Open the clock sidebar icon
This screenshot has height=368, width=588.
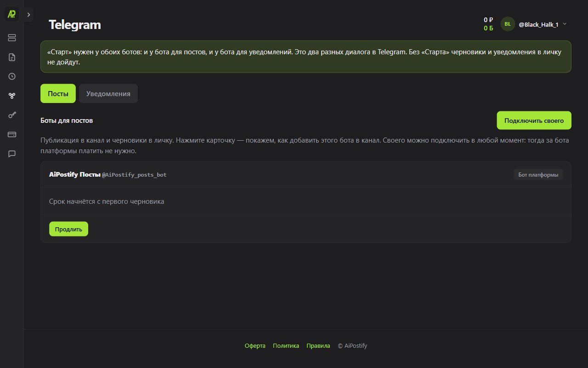pyautogui.click(x=12, y=76)
